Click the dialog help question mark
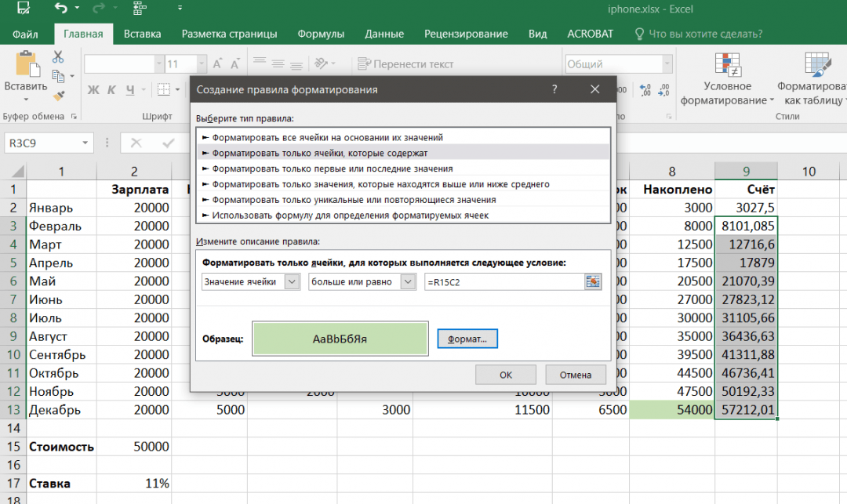Viewport: 847px width, 504px height. pos(554,89)
